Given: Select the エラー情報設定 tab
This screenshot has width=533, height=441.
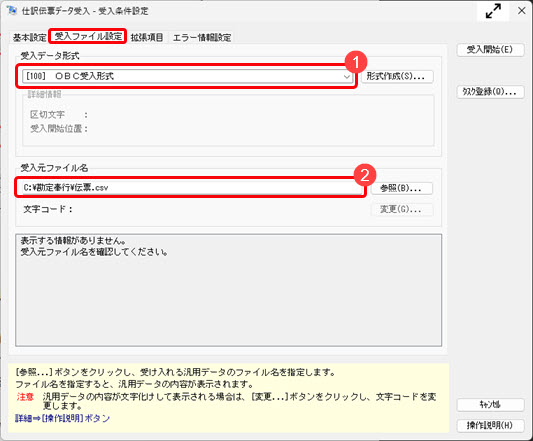Looking at the screenshot, I should pos(202,37).
